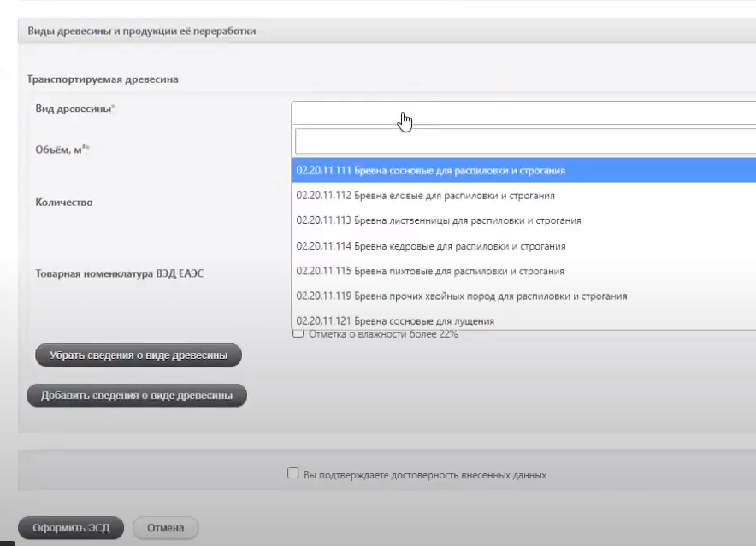Screen dimensions: 756x546
Task: Click the Отмена button
Action: click(165, 527)
